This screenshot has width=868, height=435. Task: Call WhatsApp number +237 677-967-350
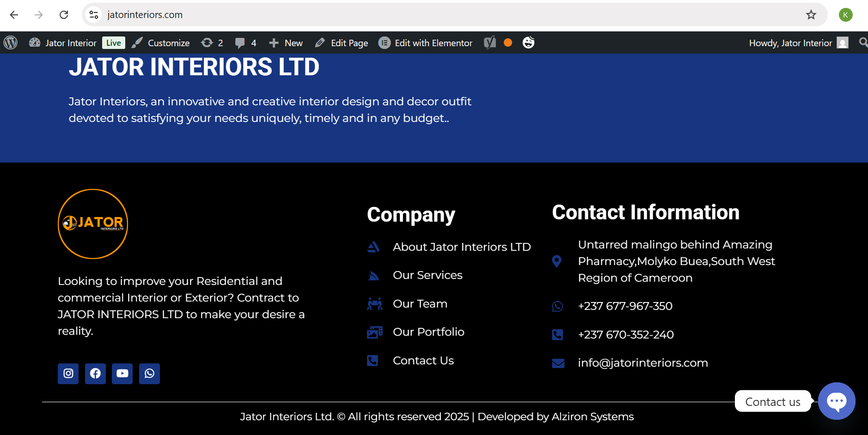click(x=625, y=306)
